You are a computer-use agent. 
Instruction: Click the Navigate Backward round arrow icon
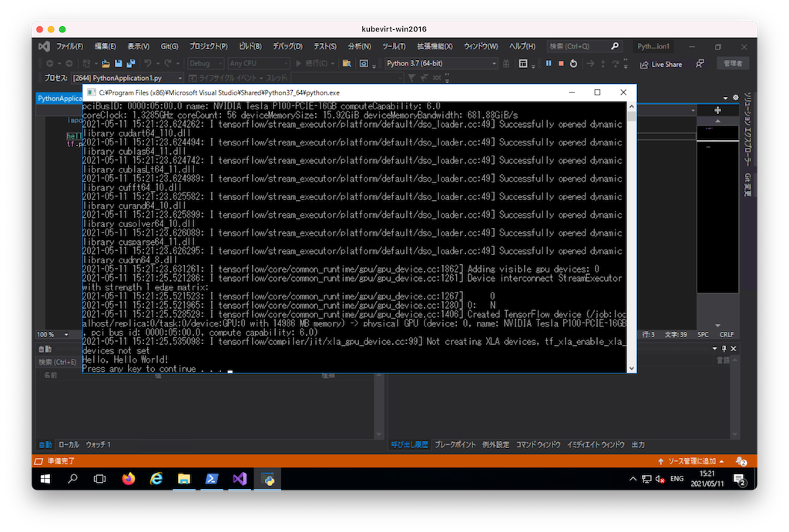coord(50,63)
